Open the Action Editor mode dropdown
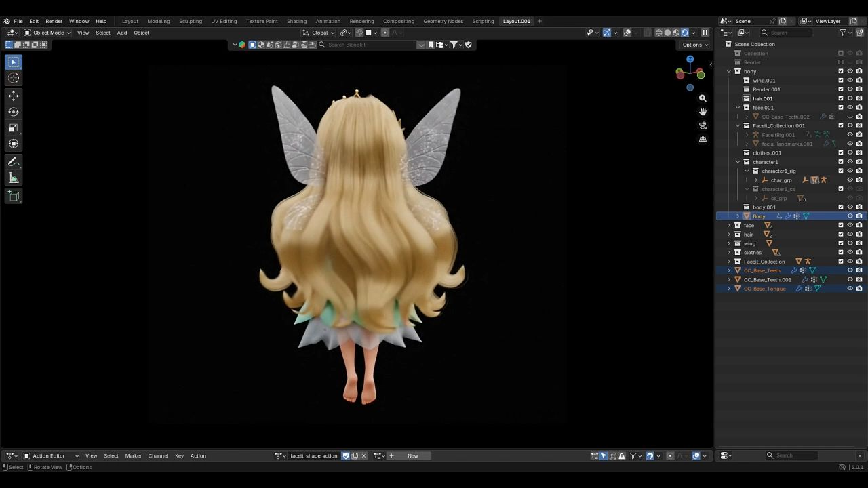 [52, 455]
